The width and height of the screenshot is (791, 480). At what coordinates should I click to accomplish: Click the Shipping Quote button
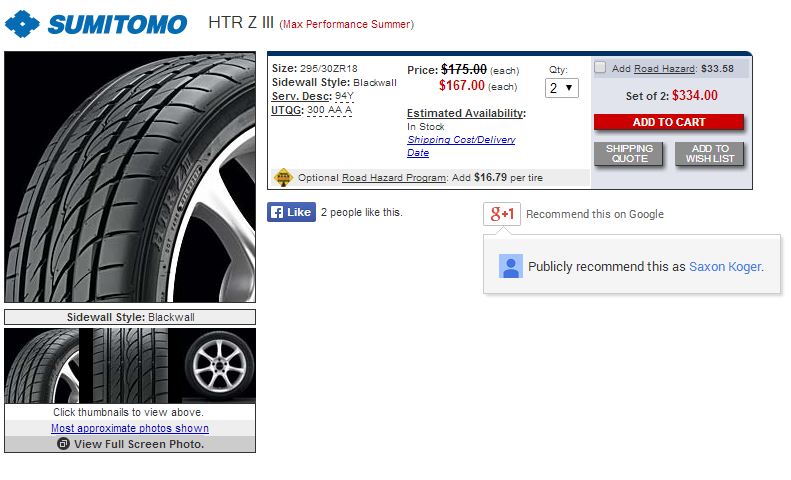pyautogui.click(x=629, y=154)
